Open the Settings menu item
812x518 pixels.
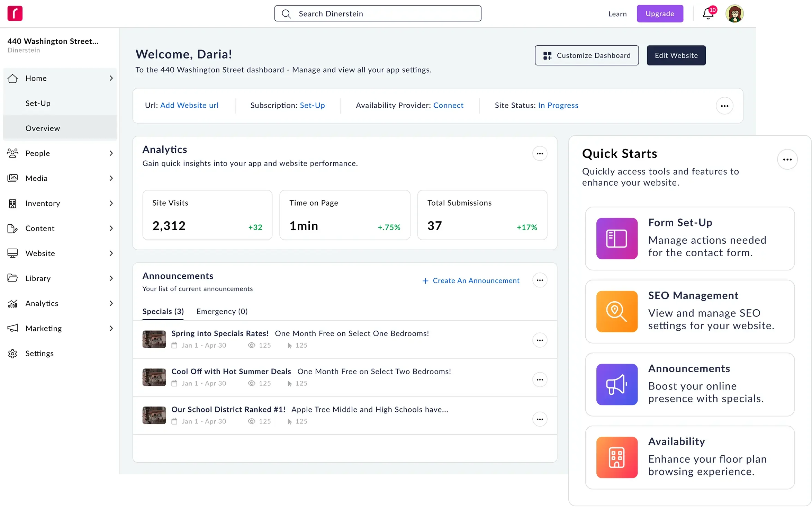pyautogui.click(x=60, y=354)
